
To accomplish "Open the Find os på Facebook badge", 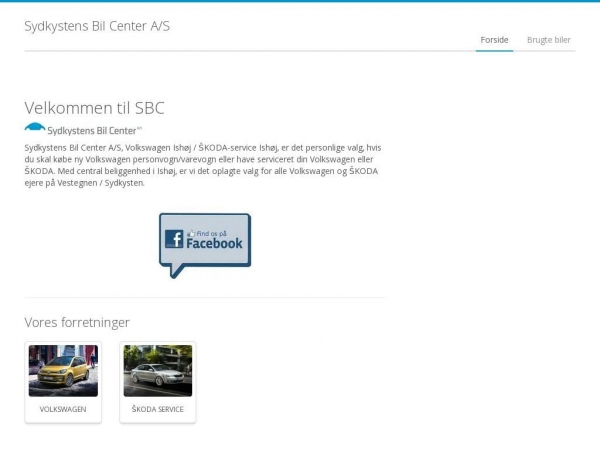I will pos(205,245).
